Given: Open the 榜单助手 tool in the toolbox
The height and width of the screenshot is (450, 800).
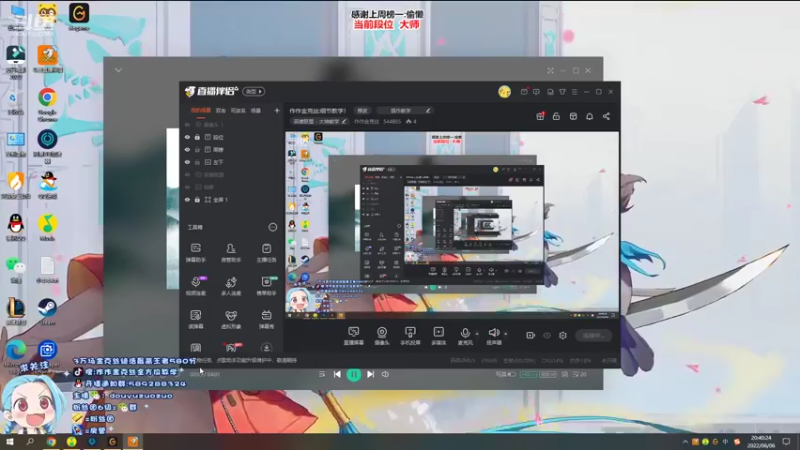Looking at the screenshot, I should 266,286.
